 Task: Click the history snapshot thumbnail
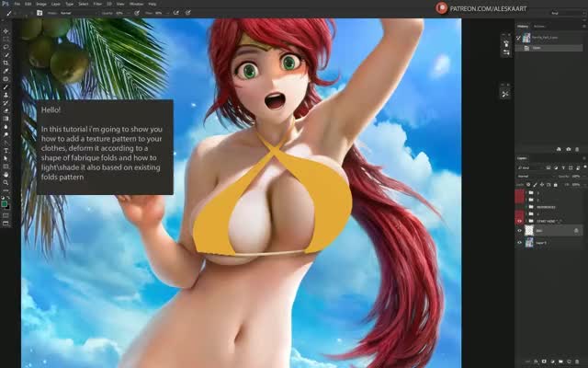tap(526, 38)
